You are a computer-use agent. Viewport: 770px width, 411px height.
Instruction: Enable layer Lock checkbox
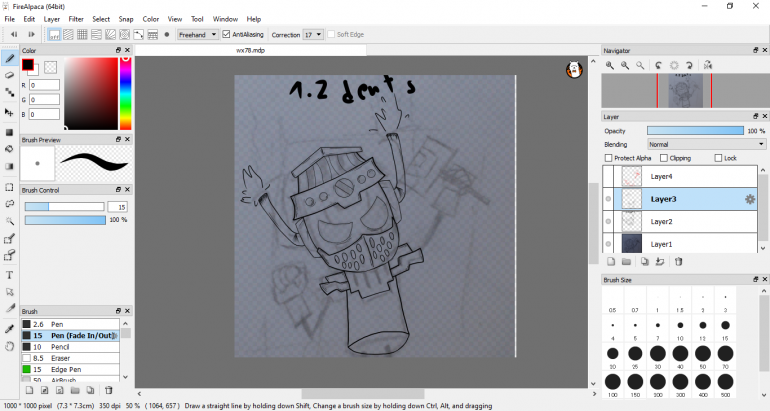pos(718,158)
